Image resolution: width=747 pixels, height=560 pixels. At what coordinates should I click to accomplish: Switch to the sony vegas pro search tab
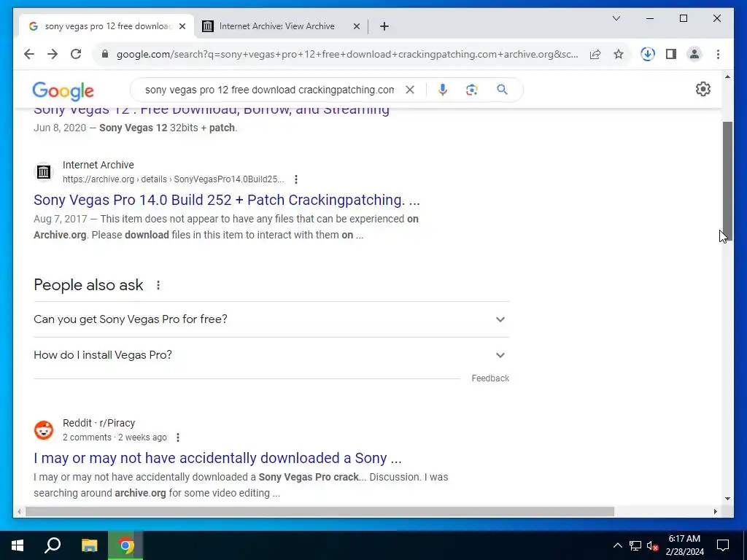[x=107, y=27]
